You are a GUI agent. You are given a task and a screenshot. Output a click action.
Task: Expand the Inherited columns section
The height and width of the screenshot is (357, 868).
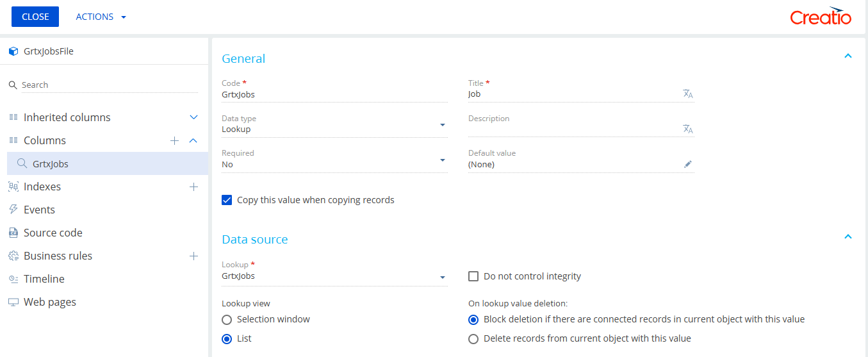click(193, 118)
